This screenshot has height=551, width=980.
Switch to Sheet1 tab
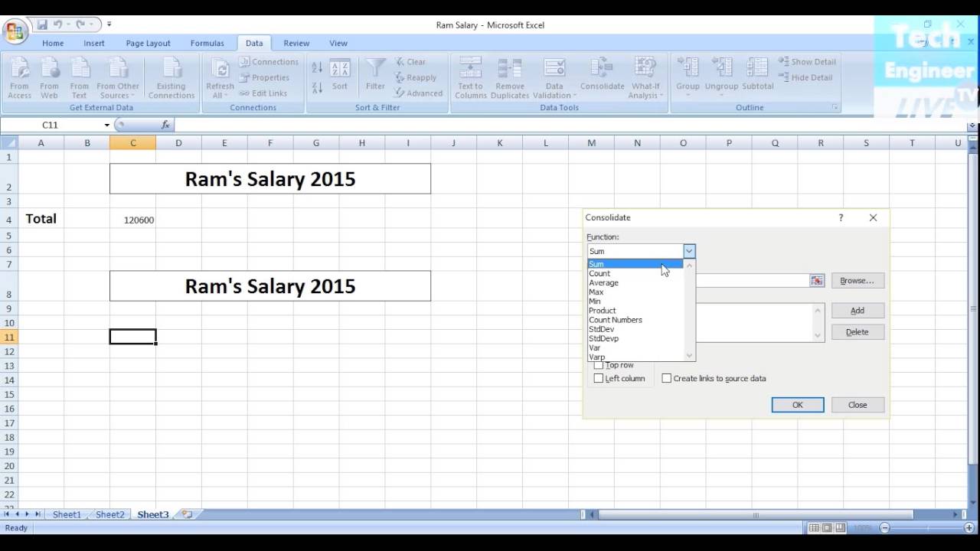pos(67,514)
